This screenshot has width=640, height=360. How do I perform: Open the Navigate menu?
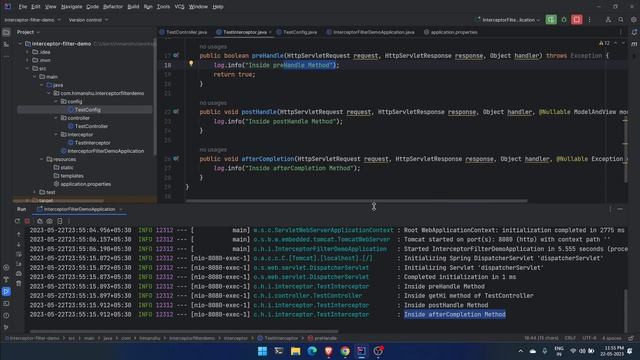click(x=71, y=7)
